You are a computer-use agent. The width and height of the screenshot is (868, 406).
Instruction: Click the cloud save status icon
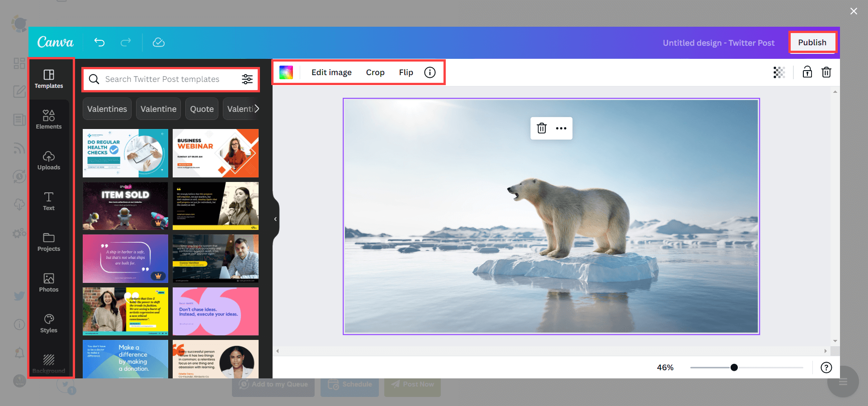158,42
